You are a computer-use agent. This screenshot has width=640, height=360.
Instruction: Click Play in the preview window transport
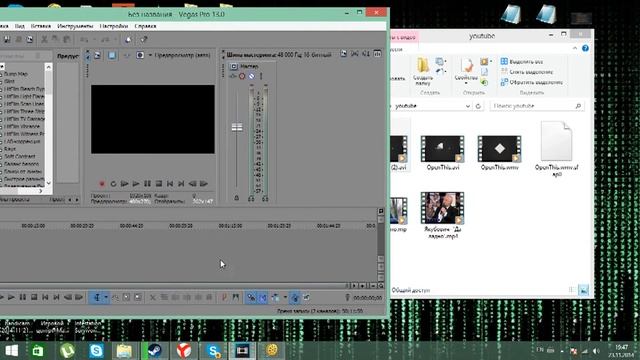point(136,184)
